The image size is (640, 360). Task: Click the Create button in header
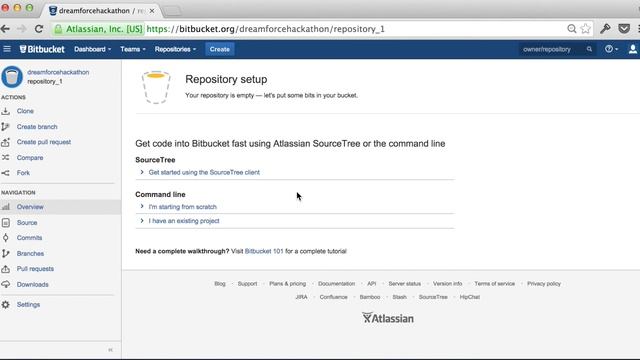tap(220, 49)
